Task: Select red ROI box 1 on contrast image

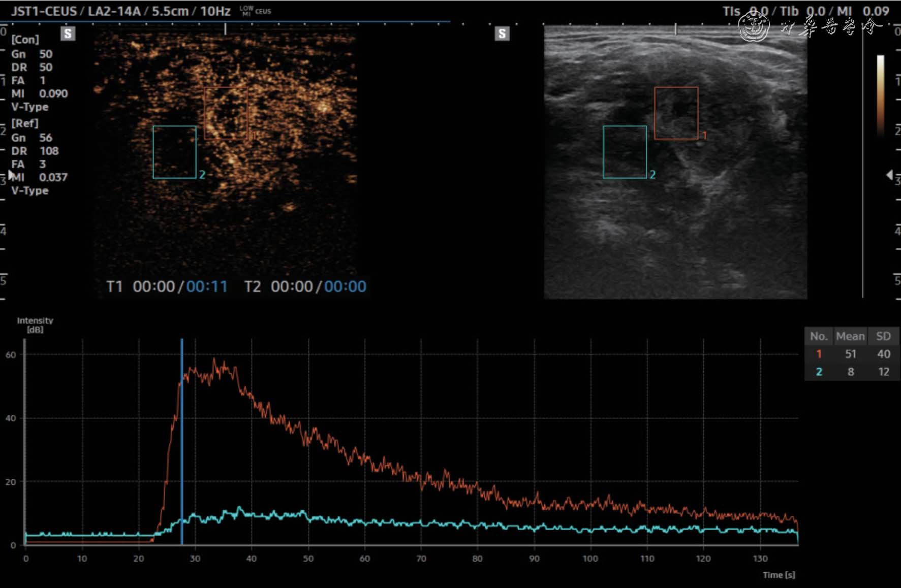Action: tap(226, 113)
